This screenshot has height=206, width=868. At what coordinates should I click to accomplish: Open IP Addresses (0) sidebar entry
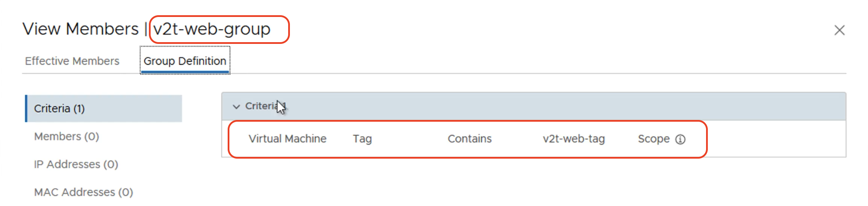76,164
